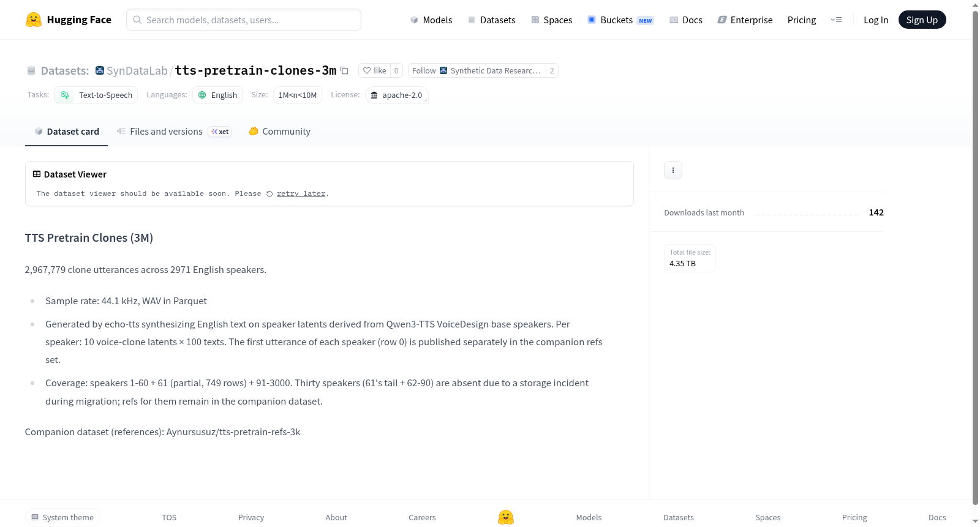Image resolution: width=980 pixels, height=527 pixels.
Task: Switch to Dataset card tab
Action: (66, 131)
